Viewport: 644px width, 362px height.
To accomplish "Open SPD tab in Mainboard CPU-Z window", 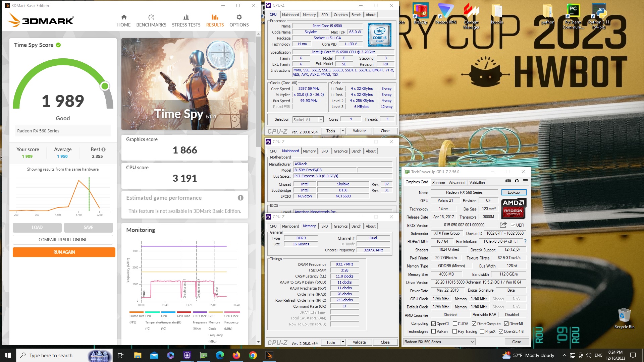I will (x=324, y=151).
